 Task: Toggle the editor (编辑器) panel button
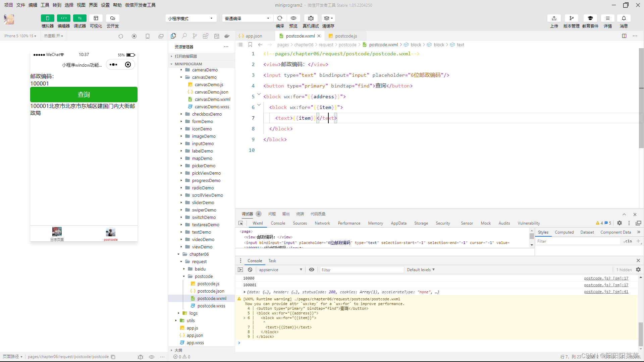63,18
